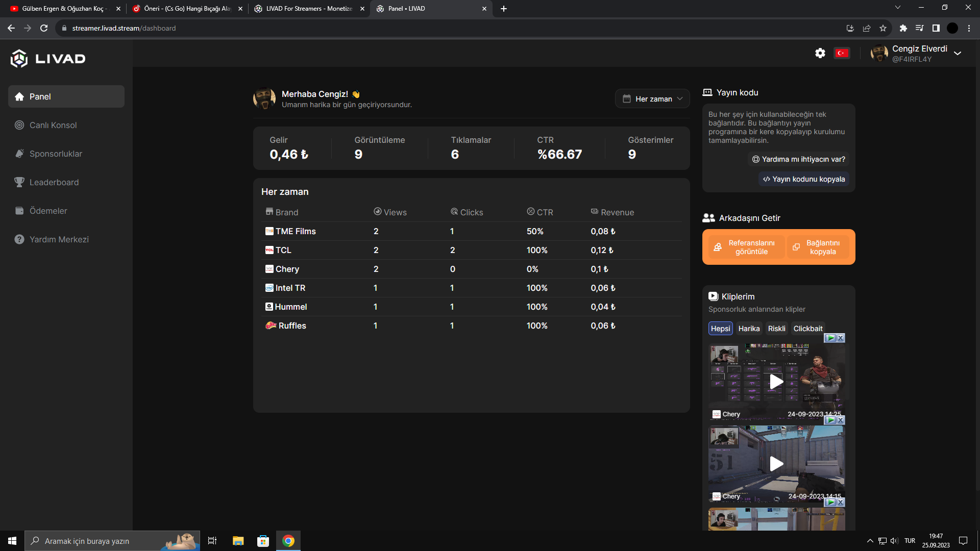
Task: Open Canlı Konsol from sidebar
Action: tap(53, 125)
